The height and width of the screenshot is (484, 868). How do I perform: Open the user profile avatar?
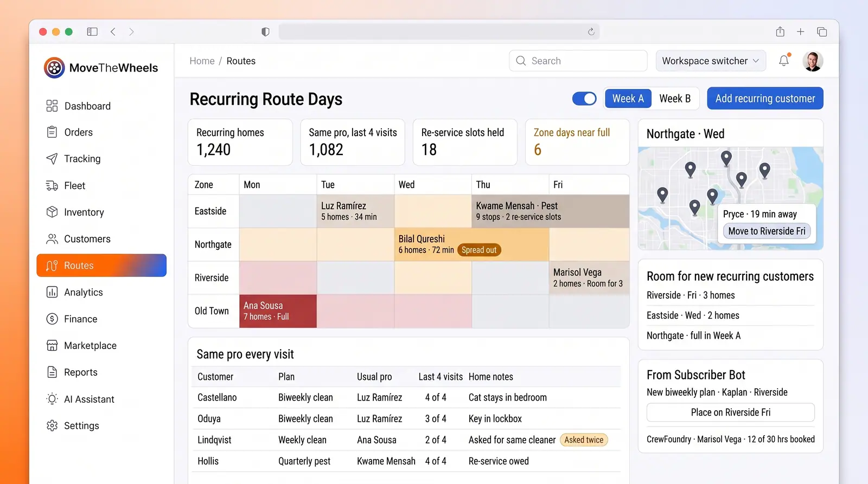click(x=813, y=61)
